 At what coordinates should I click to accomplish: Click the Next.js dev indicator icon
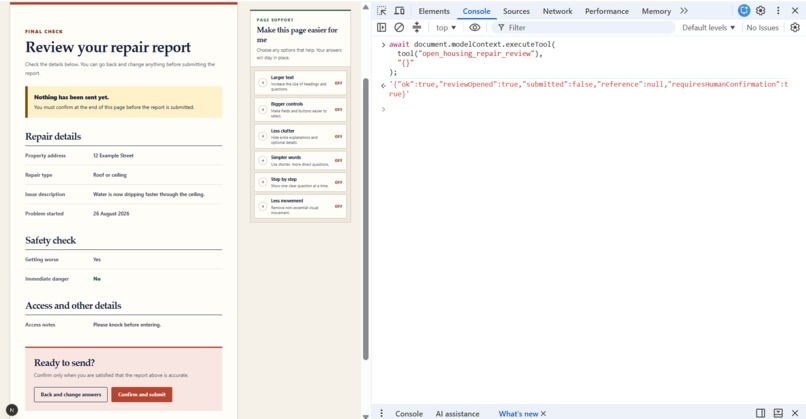[x=12, y=410]
